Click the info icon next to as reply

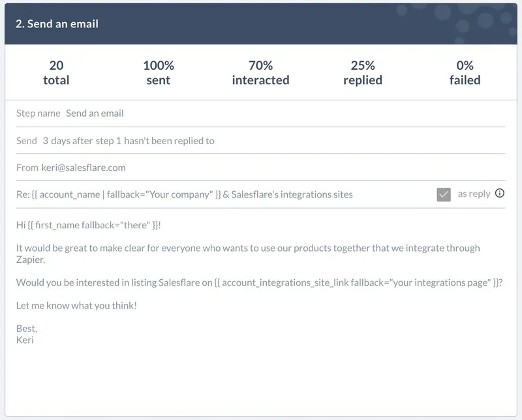500,193
